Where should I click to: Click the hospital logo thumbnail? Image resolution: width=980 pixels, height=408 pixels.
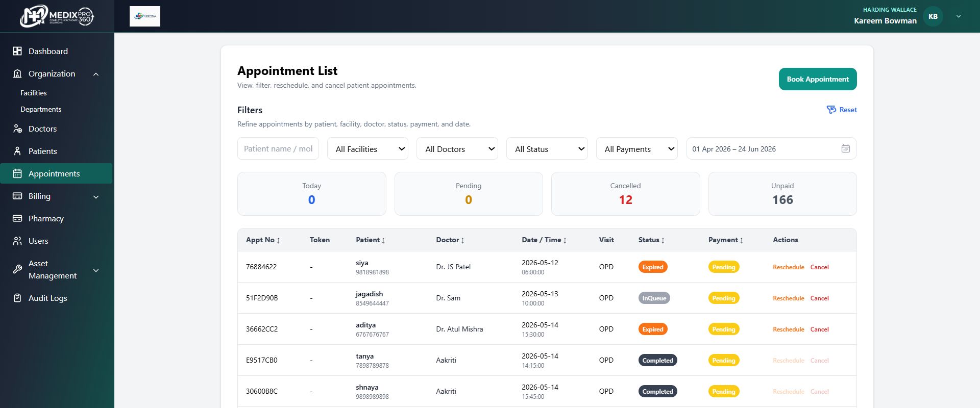pos(145,16)
